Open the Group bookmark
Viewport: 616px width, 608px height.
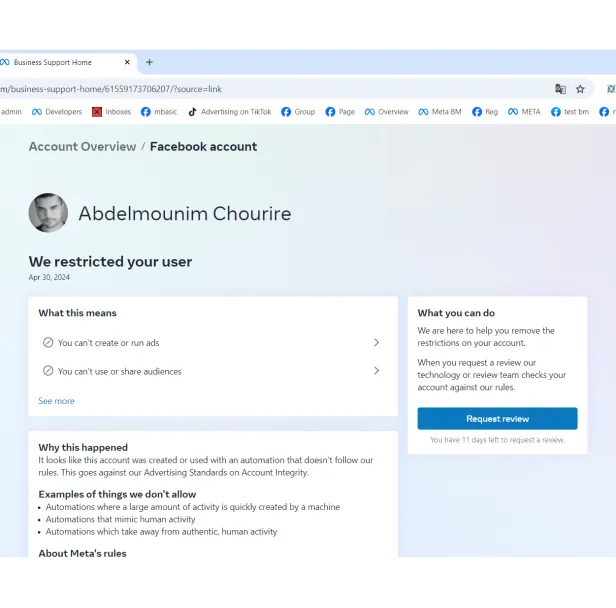(298, 112)
